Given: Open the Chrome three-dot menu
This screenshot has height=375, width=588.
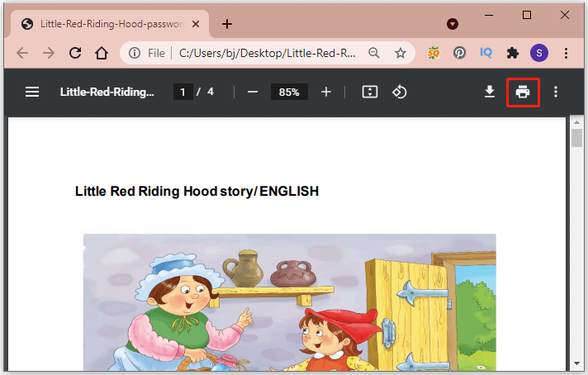Looking at the screenshot, I should pyautogui.click(x=567, y=53).
